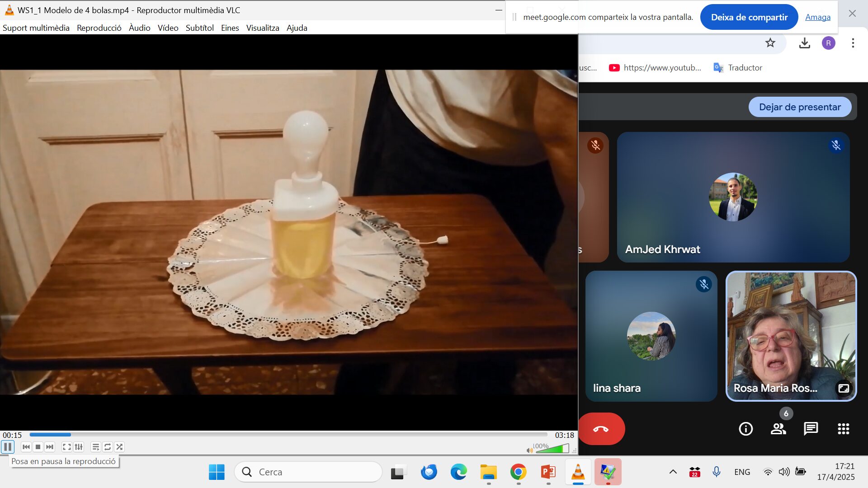Open the Subtítol menu
The height and width of the screenshot is (488, 868).
click(x=199, y=28)
